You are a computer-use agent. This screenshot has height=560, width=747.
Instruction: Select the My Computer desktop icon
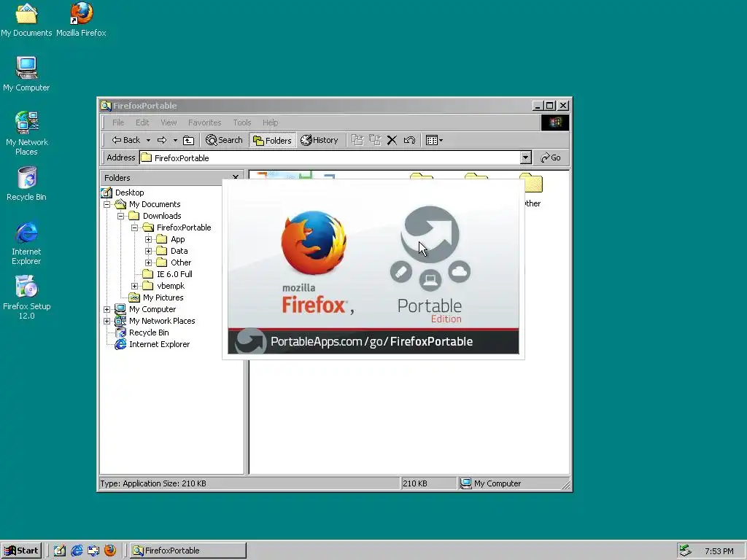[x=26, y=74]
